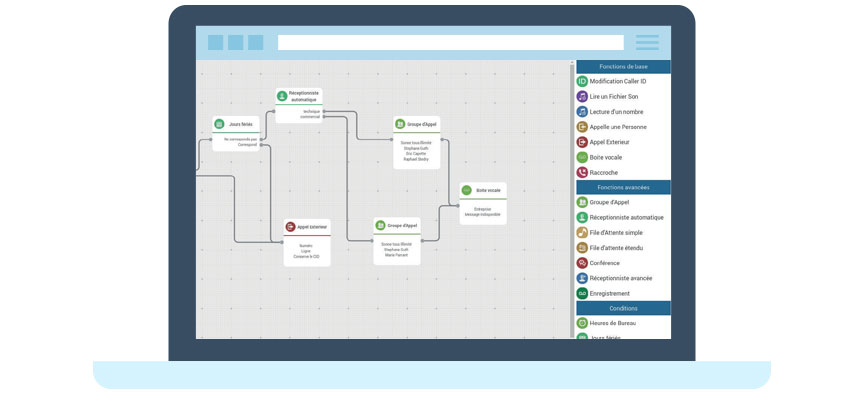Select the Lire un Fichier Son icon
The width and height of the screenshot is (841, 394).
tap(582, 96)
